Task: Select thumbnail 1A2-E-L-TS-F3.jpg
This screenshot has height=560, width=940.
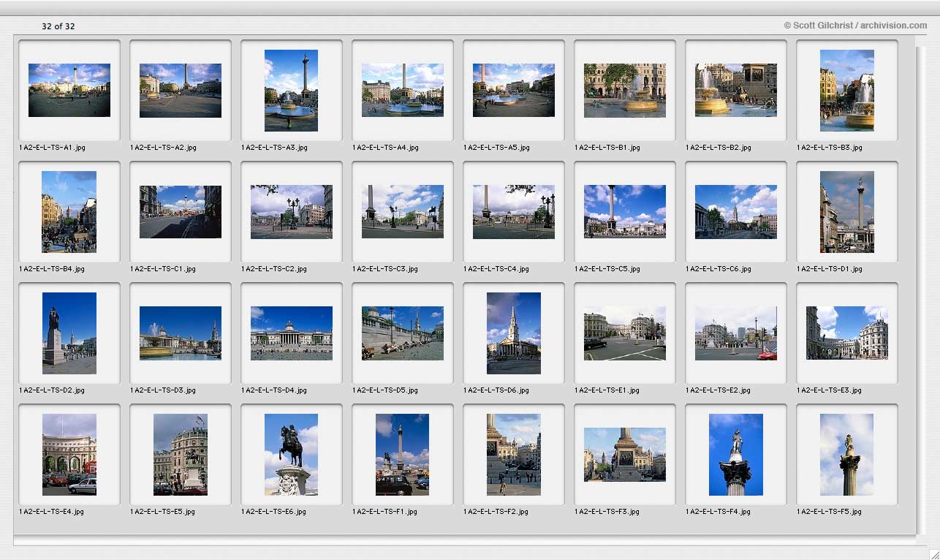Action: [625, 454]
